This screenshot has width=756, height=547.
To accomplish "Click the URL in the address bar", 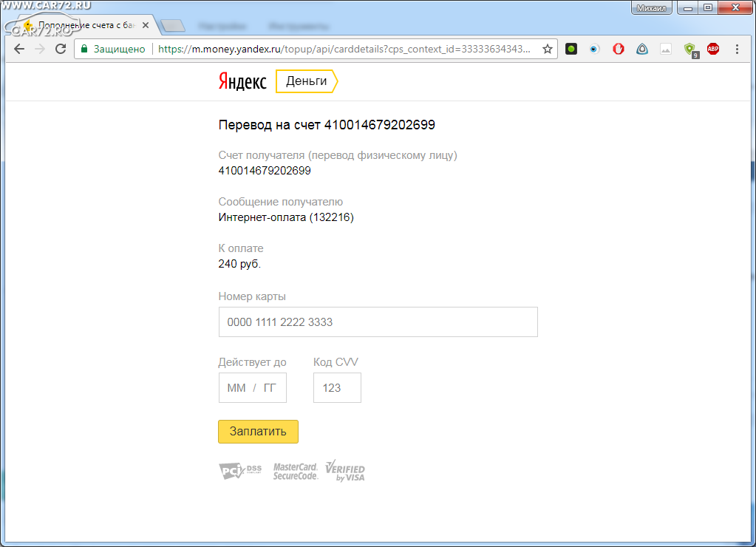I will click(x=344, y=49).
